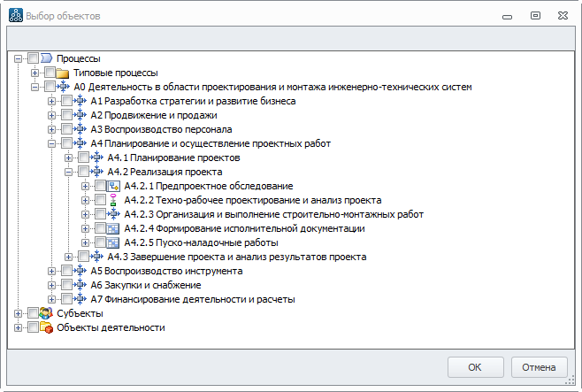Click the Типовые процессы folder icon

pyautogui.click(x=63, y=73)
